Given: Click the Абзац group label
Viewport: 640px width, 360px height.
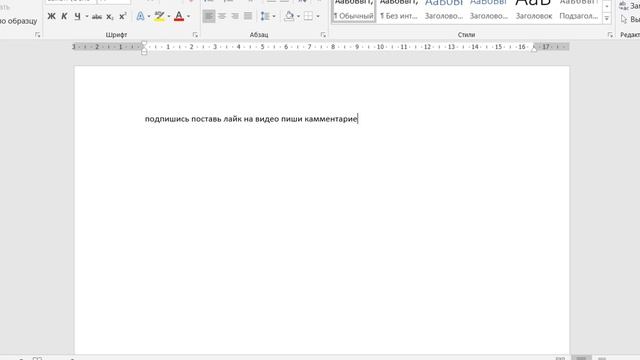Looking at the screenshot, I should point(259,35).
